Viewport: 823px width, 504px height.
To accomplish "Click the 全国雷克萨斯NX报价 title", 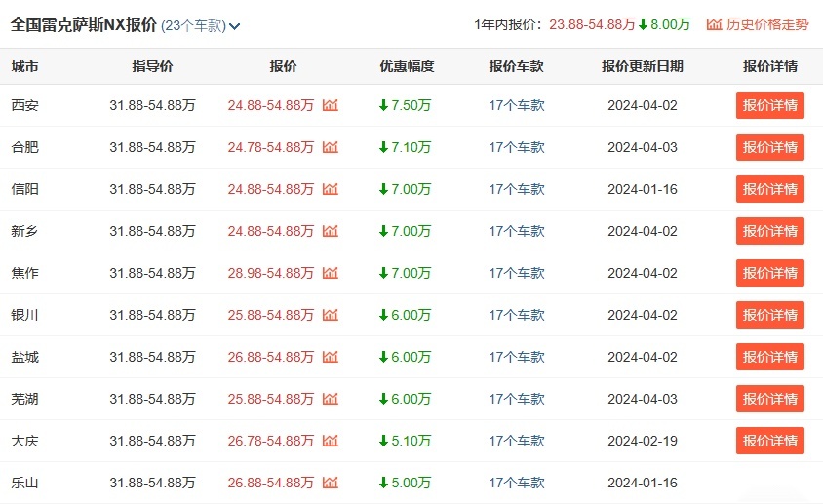I will point(84,24).
